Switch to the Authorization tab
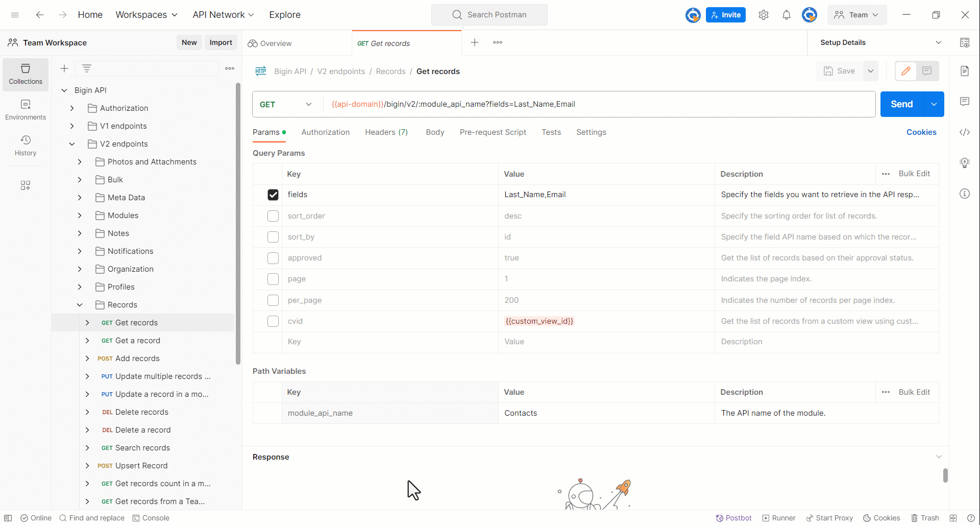Image resolution: width=980 pixels, height=525 pixels. (325, 132)
